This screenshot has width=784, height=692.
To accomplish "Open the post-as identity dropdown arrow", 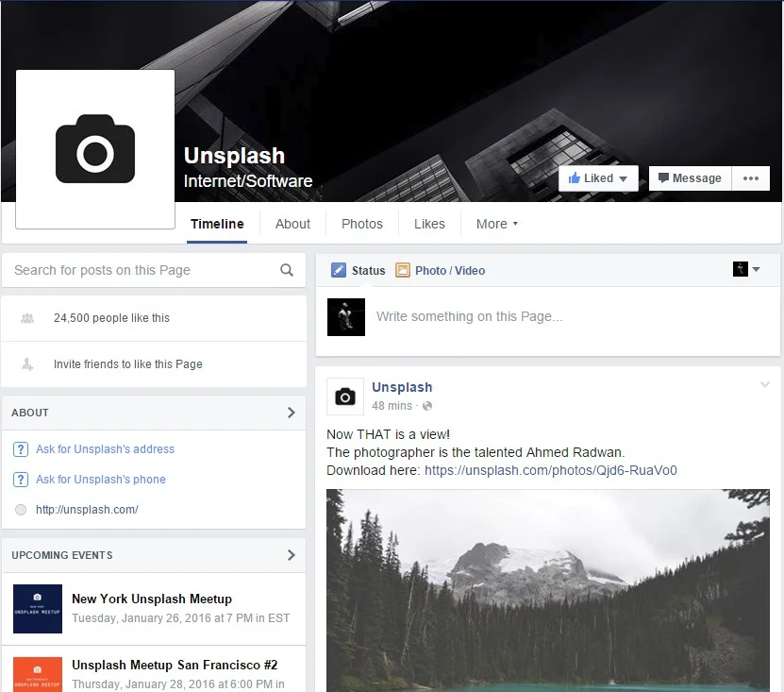I will click(756, 269).
